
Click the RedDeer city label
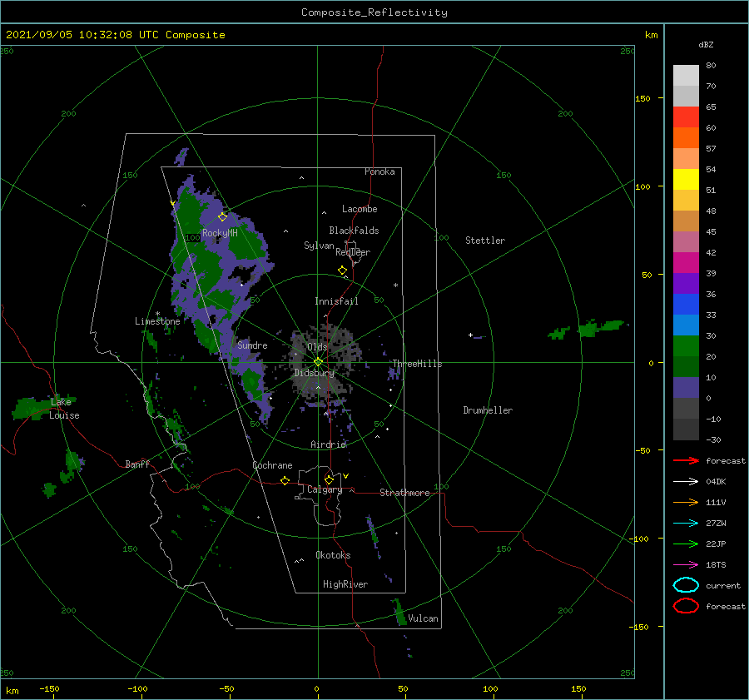353,252
